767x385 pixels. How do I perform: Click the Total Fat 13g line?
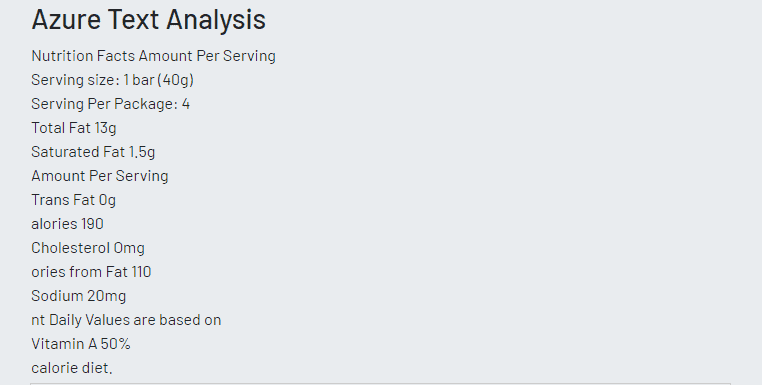(74, 128)
